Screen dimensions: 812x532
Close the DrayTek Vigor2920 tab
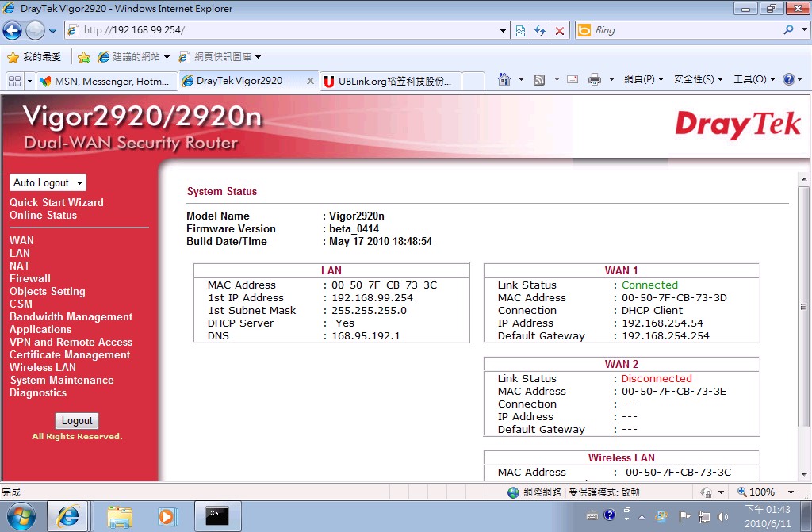coord(310,81)
